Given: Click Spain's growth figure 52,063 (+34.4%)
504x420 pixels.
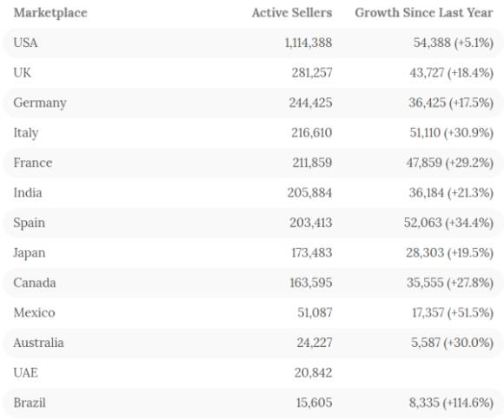Looking at the screenshot, I should tap(448, 223).
